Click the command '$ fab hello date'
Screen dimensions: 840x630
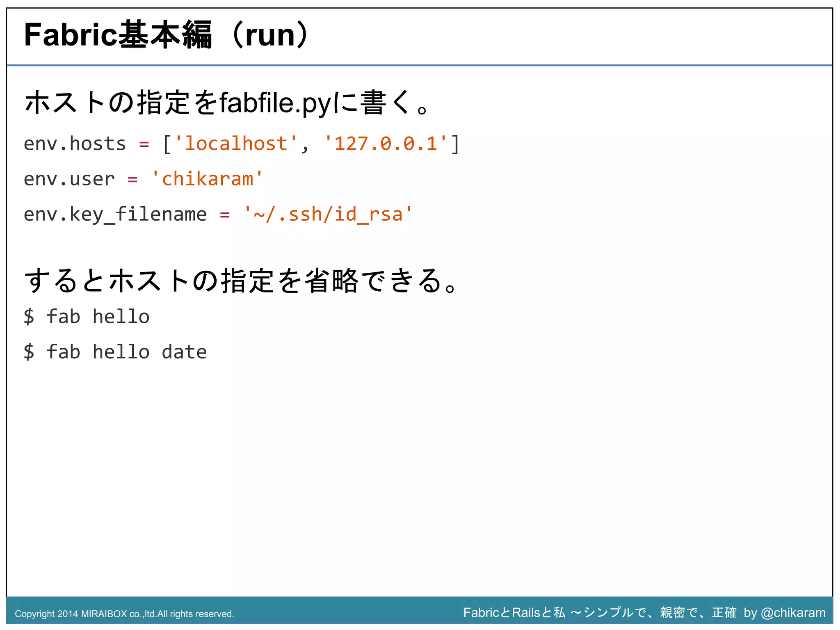[x=115, y=352]
